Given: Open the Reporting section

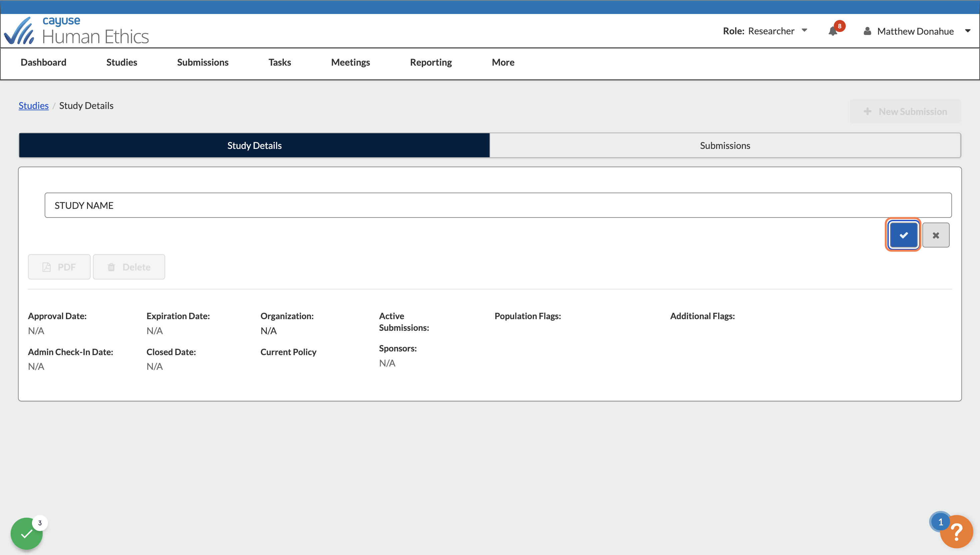Looking at the screenshot, I should (431, 62).
